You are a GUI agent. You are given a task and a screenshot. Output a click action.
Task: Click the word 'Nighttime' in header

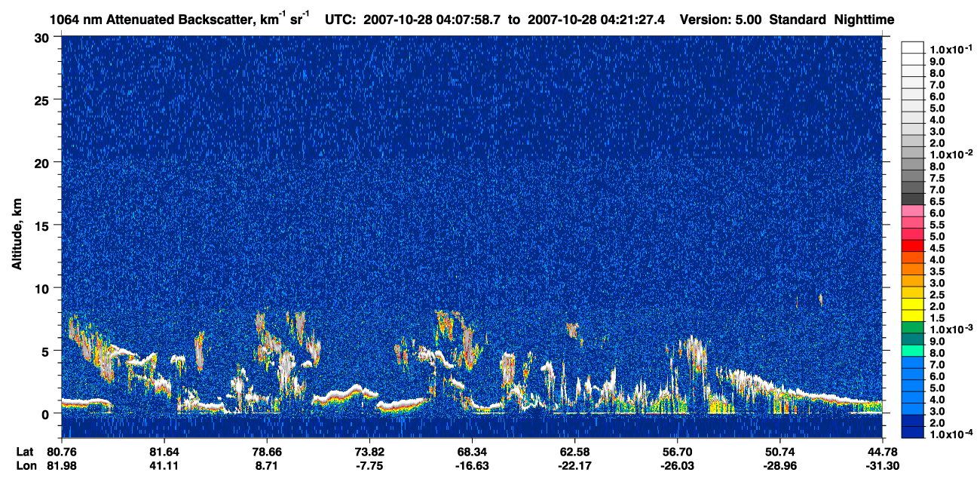pyautogui.click(x=865, y=20)
